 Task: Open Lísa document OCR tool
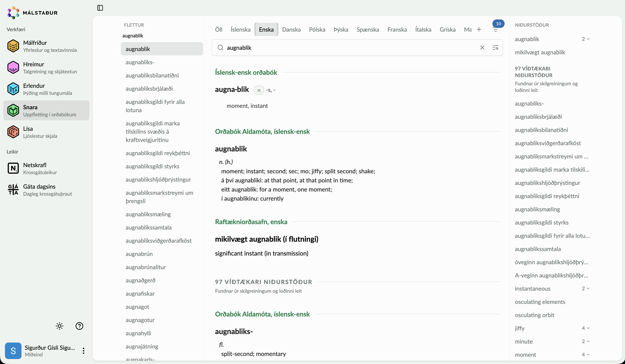(x=46, y=132)
